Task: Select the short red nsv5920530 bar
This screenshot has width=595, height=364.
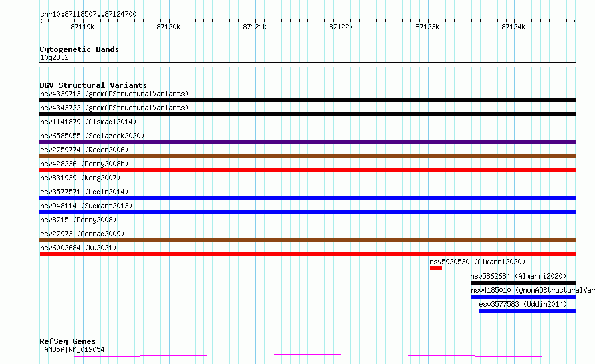Action: pos(436,268)
